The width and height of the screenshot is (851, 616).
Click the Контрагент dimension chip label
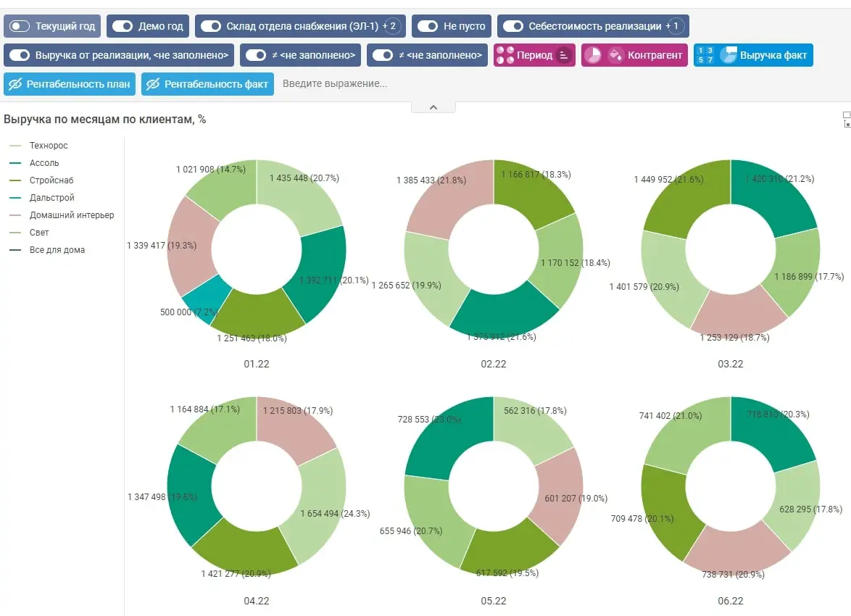655,55
